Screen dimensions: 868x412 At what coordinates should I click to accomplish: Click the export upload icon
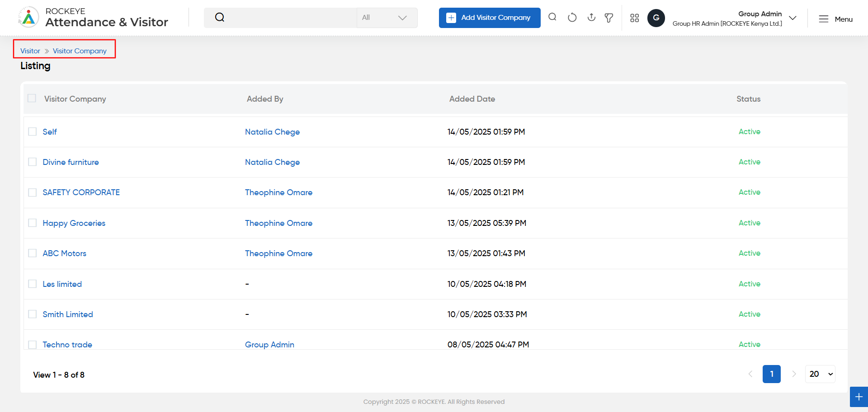(591, 18)
